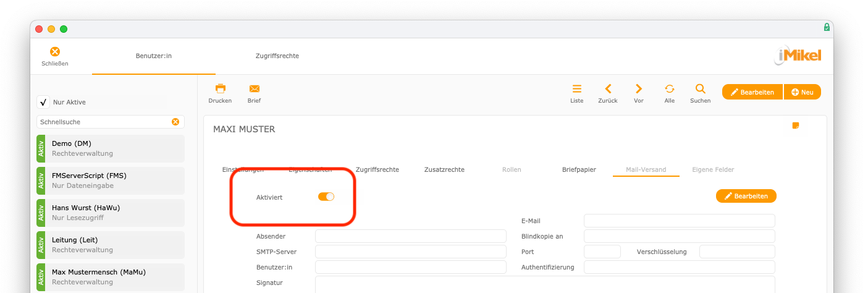The height and width of the screenshot is (293, 868).
Task: Click into the SMTP-Server field
Action: tap(410, 252)
